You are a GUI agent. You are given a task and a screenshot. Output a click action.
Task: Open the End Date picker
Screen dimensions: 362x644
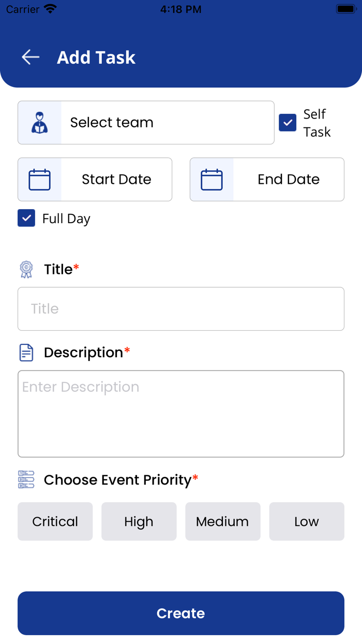coord(288,180)
